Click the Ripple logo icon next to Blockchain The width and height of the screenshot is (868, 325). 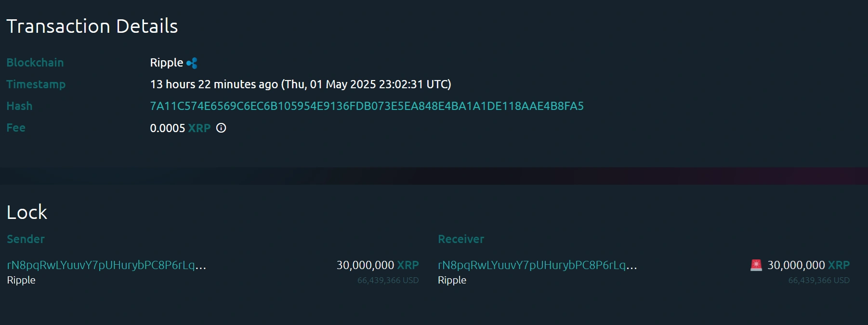(x=192, y=63)
